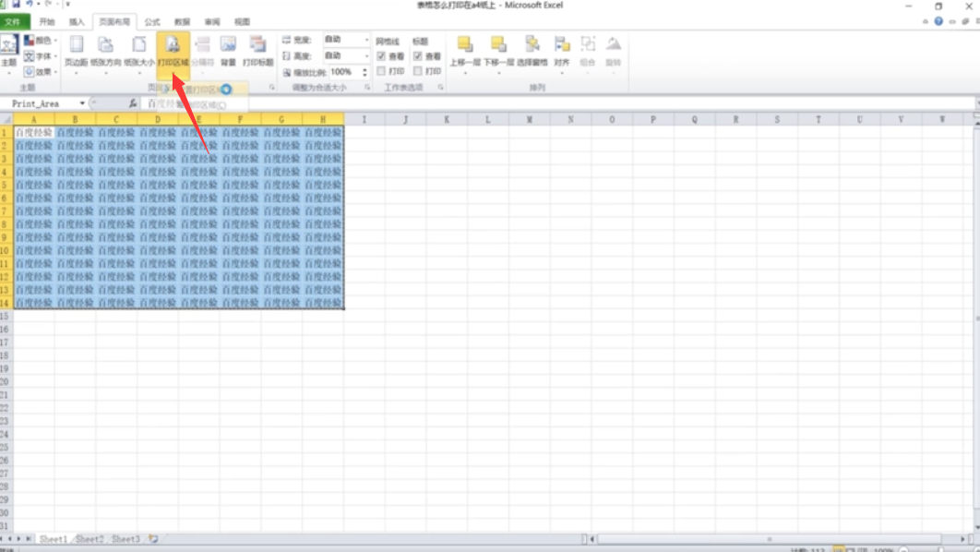The image size is (980, 552).
Task: Open the 宽度 Width dropdown set to 自动
Action: pyautogui.click(x=346, y=40)
